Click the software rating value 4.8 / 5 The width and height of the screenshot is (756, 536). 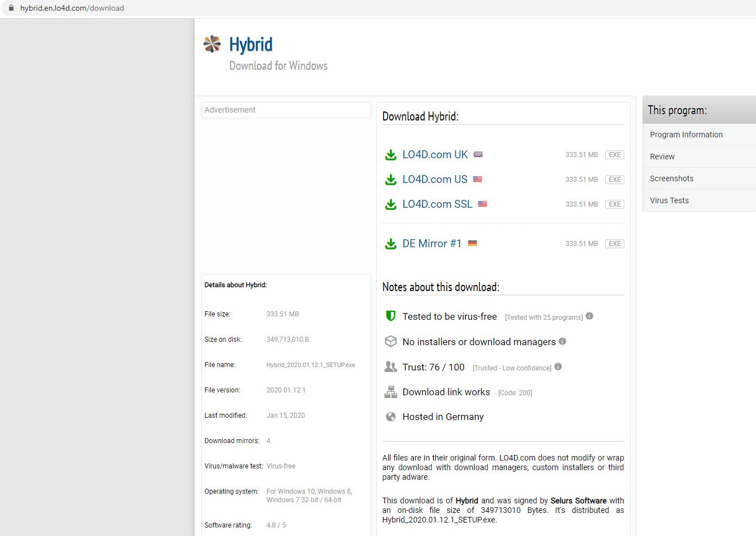(276, 525)
